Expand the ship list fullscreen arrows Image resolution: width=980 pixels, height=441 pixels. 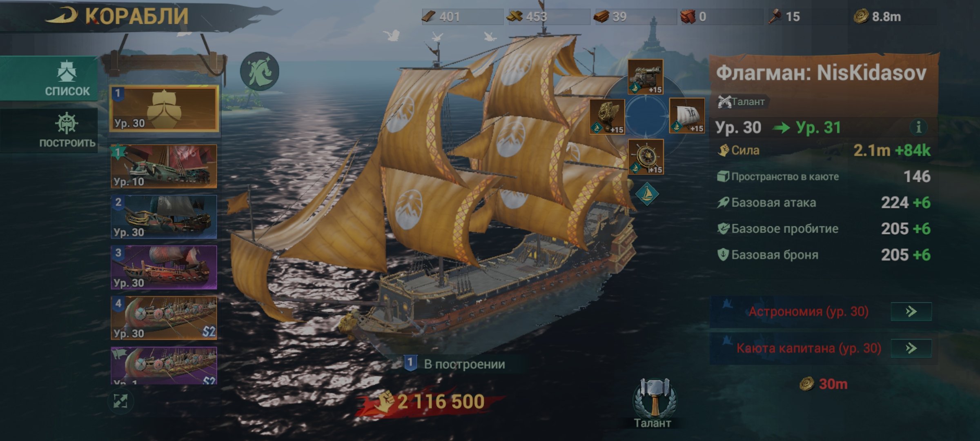[120, 401]
